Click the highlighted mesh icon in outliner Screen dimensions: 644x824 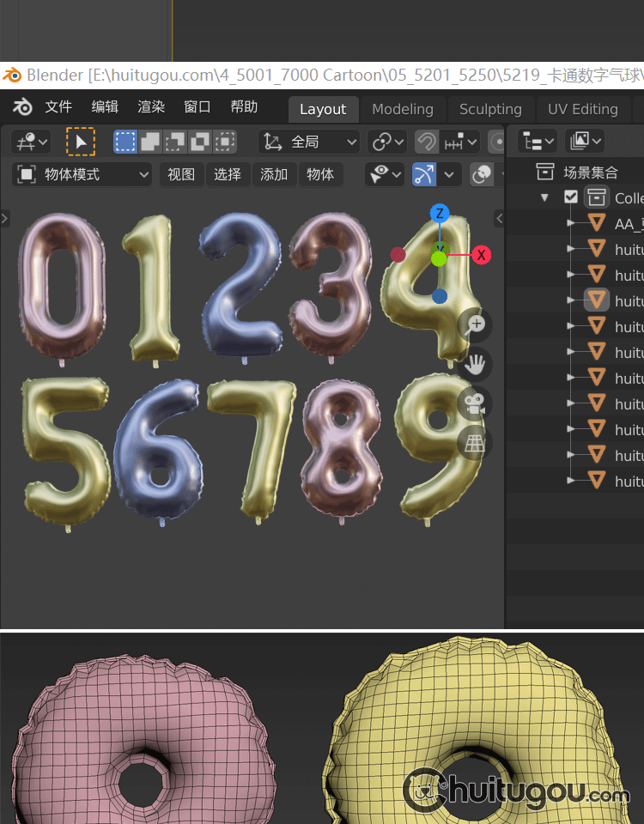click(597, 300)
